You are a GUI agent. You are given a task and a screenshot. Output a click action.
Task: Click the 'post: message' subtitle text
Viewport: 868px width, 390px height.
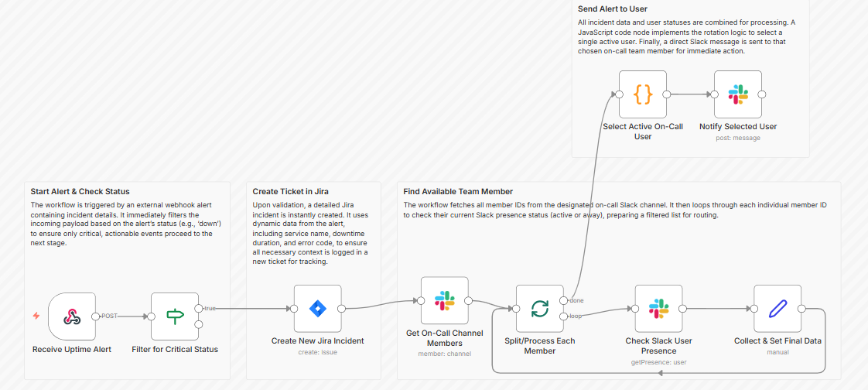(x=738, y=138)
